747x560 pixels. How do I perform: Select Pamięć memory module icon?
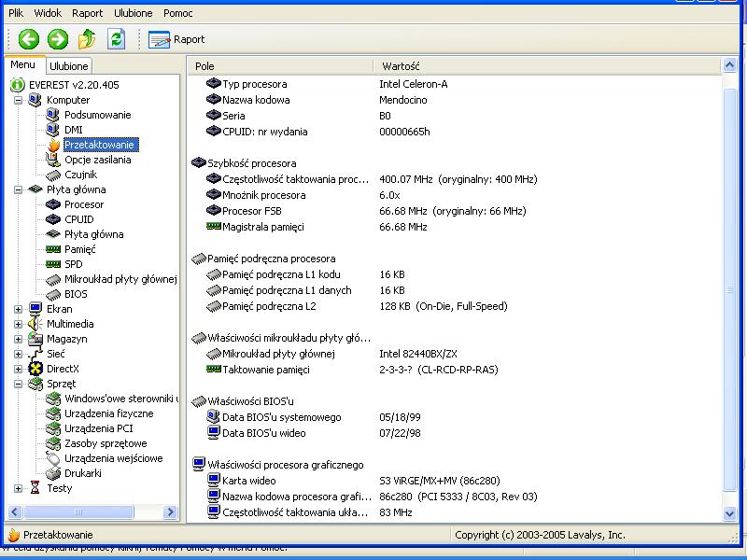(53, 249)
